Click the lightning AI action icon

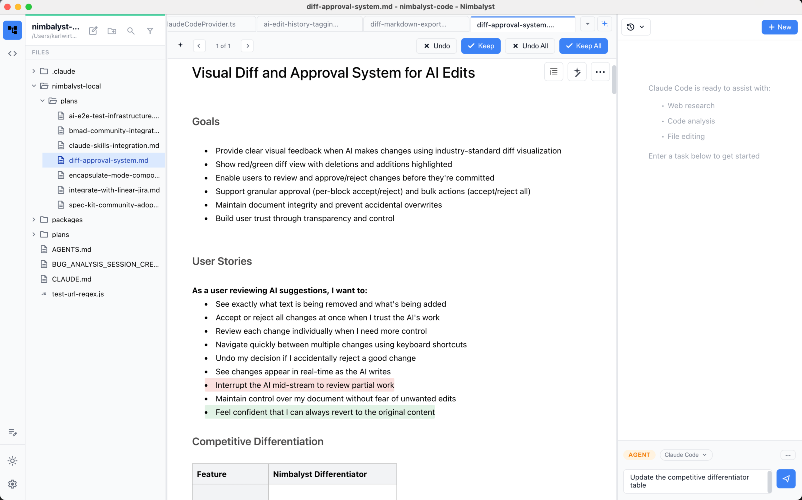point(577,72)
